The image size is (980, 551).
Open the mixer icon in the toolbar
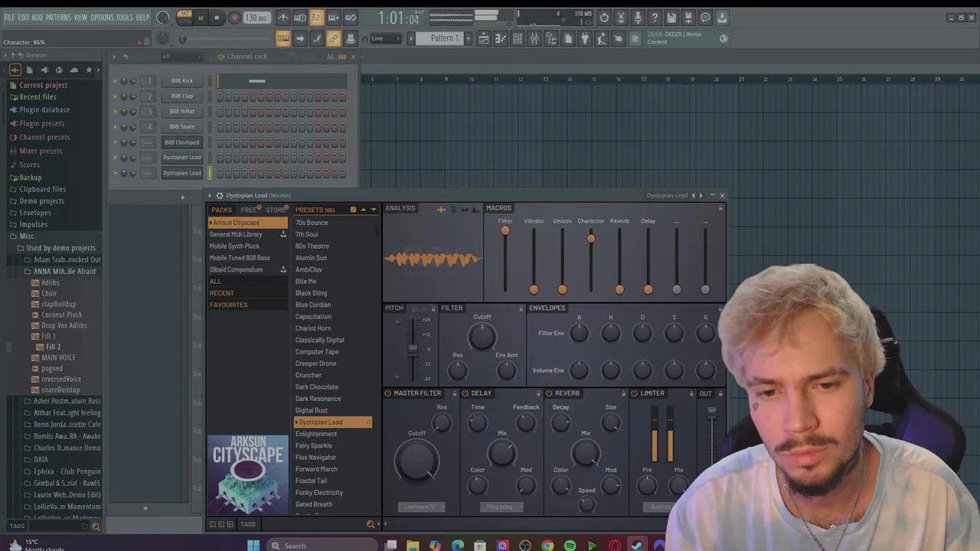click(x=534, y=38)
